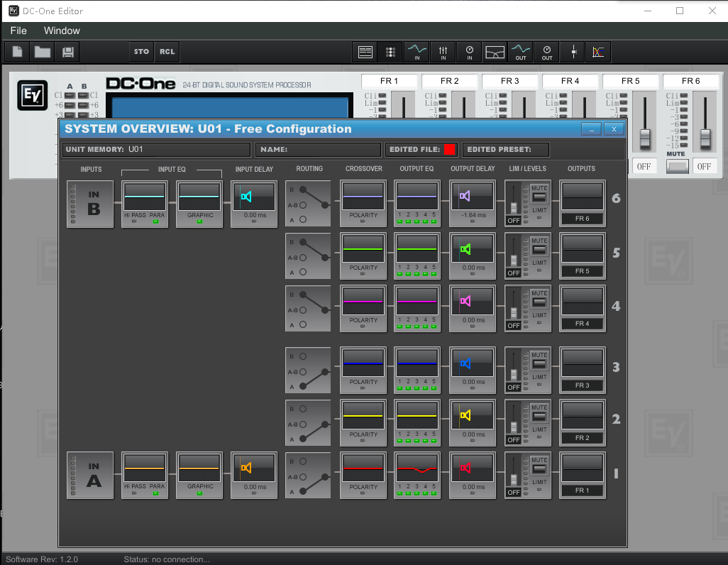Open the FR 3 output block in overview
Viewport: 728px width, 565px height.
[583, 371]
